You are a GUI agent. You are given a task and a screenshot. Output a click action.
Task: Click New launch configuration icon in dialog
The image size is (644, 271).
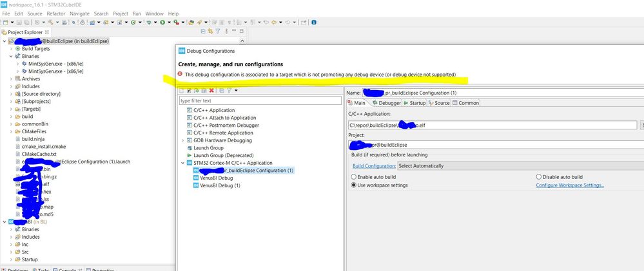coord(181,91)
